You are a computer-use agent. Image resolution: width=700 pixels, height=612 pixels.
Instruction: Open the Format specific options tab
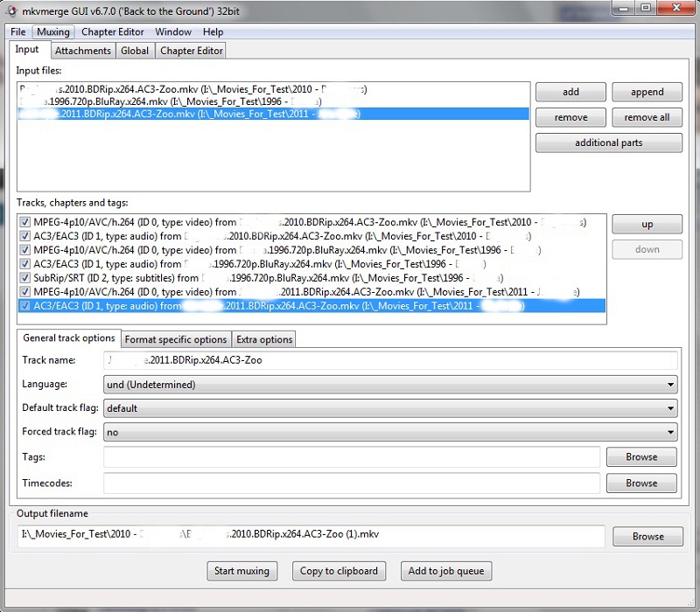tap(175, 339)
